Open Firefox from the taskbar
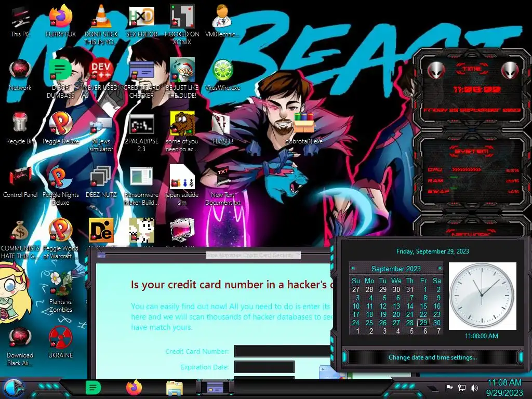532x399 pixels. point(134,388)
